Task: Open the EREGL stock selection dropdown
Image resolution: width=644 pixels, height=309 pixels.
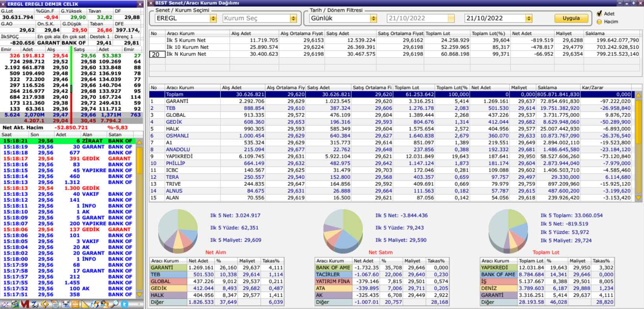Action: coord(213,19)
